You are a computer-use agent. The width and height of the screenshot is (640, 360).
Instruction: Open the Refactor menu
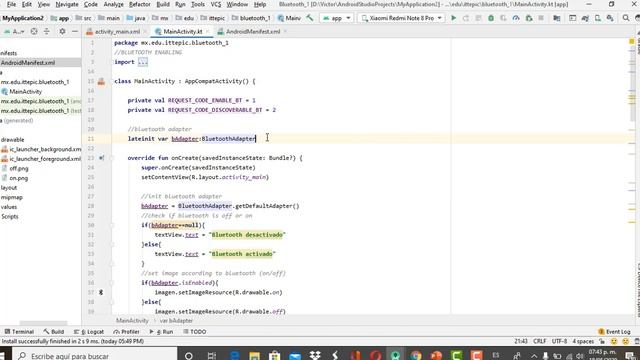pyautogui.click(x=140, y=4)
